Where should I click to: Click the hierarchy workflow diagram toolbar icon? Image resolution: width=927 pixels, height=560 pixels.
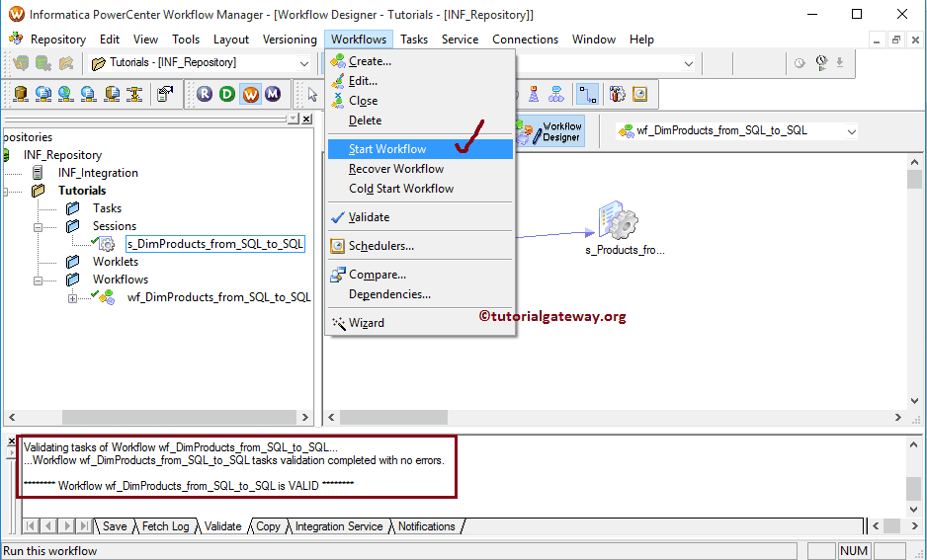pos(556,94)
